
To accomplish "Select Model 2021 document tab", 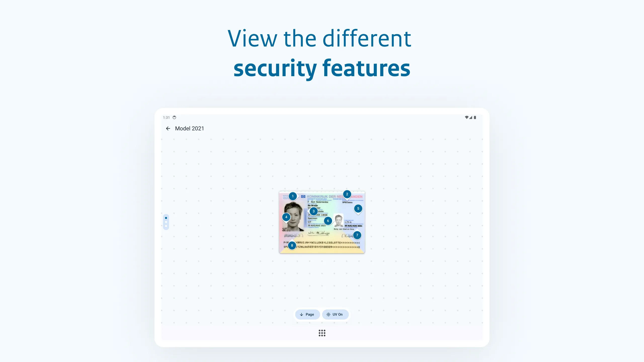I will [x=189, y=128].
